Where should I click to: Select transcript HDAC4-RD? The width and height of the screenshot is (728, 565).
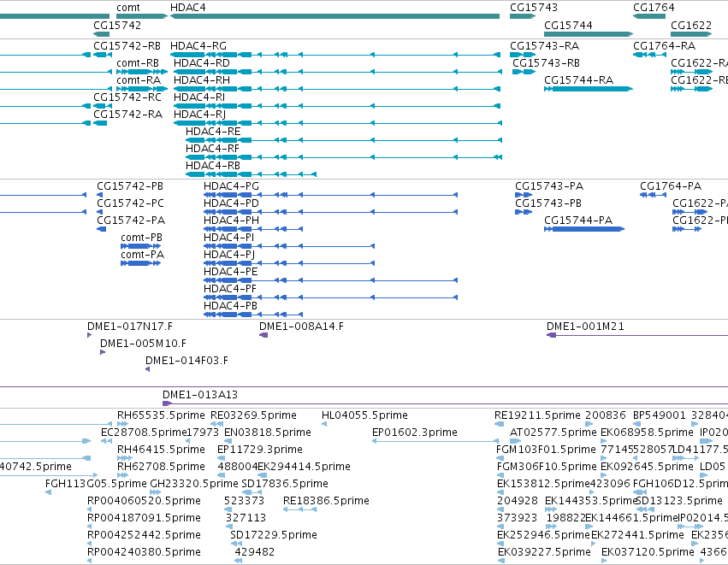(x=202, y=63)
